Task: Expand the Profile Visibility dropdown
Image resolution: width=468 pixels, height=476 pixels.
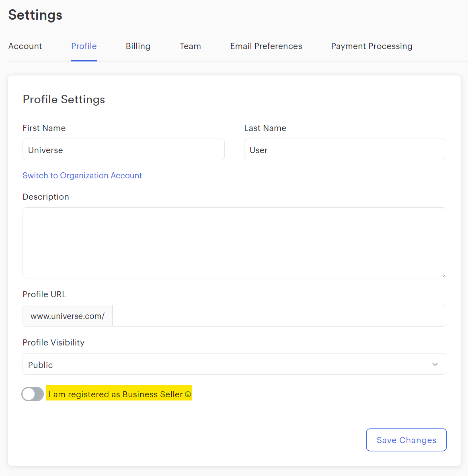Action: coord(234,364)
